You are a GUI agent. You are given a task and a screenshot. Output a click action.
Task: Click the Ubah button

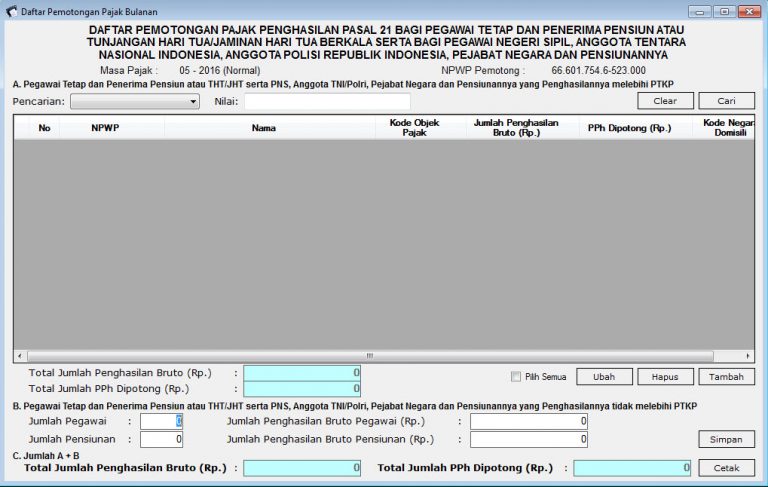[x=604, y=377]
